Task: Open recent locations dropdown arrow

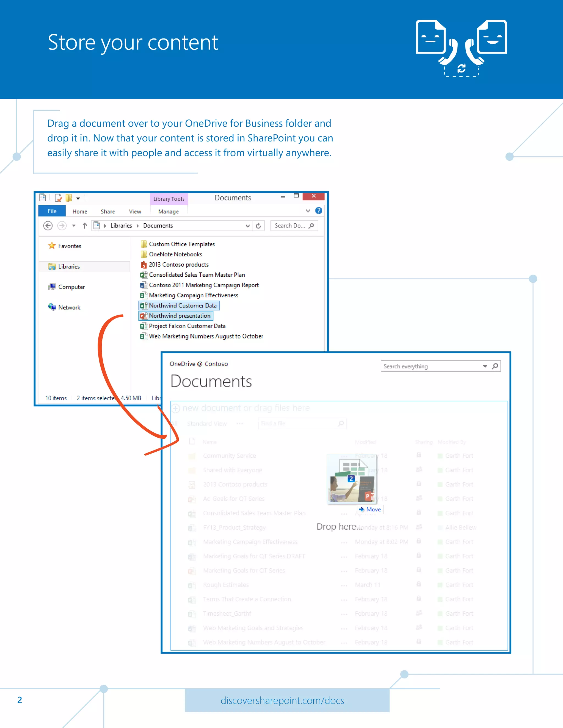Action: pyautogui.click(x=74, y=226)
